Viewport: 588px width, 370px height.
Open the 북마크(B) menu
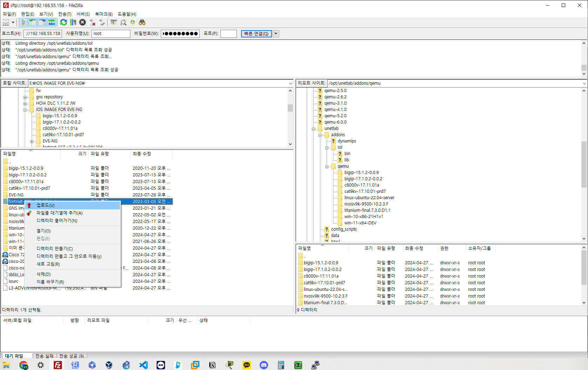tap(104, 14)
